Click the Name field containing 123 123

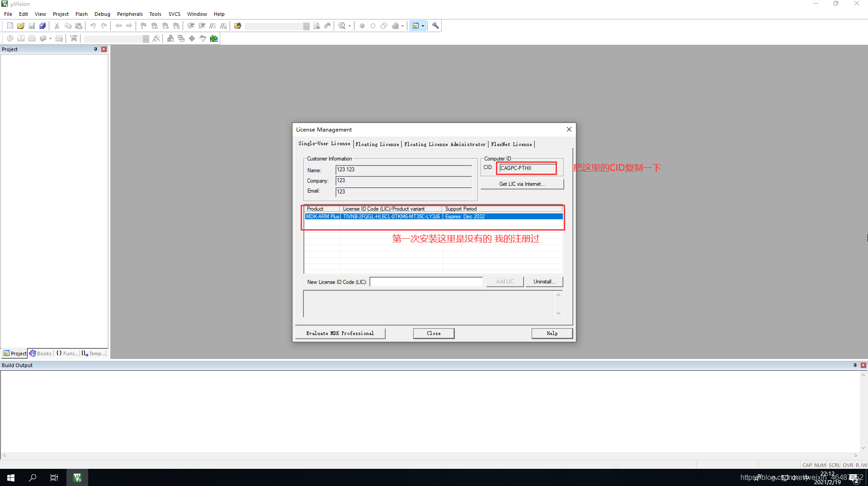[404, 170]
